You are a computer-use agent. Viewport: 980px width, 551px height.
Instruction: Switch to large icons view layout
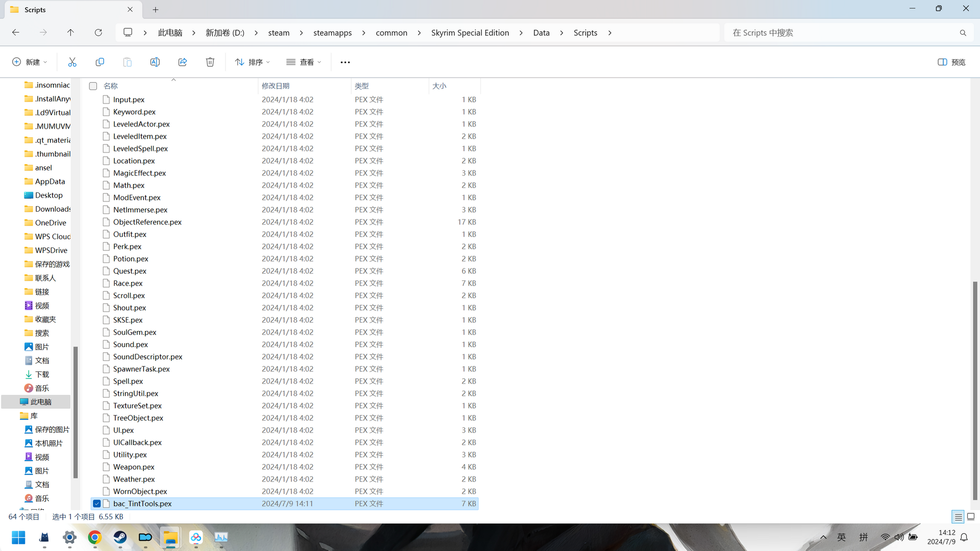pos(971,517)
